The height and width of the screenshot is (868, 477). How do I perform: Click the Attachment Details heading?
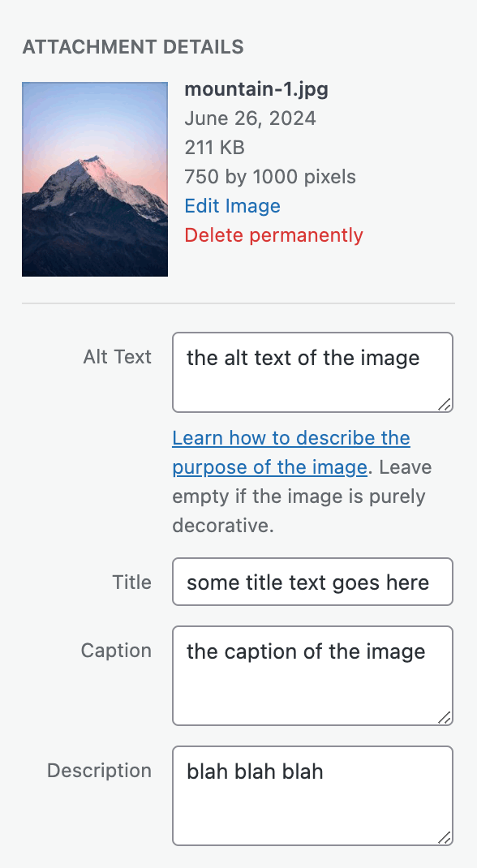pyautogui.click(x=132, y=47)
